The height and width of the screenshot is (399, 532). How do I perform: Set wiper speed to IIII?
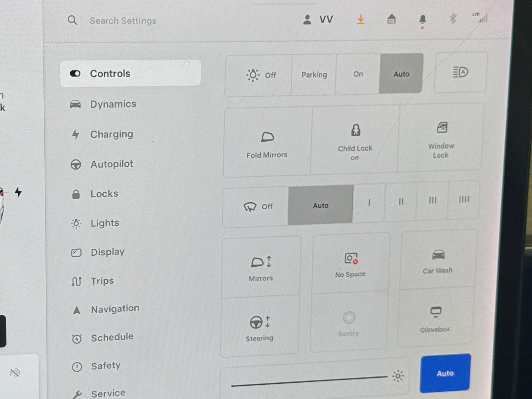(x=464, y=199)
